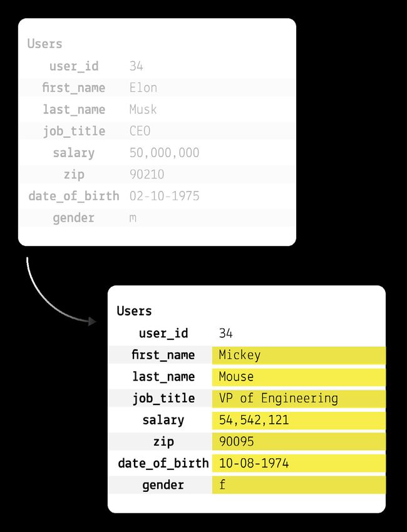
Task: Click the date of birth 10-08-1974
Action: pos(299,464)
